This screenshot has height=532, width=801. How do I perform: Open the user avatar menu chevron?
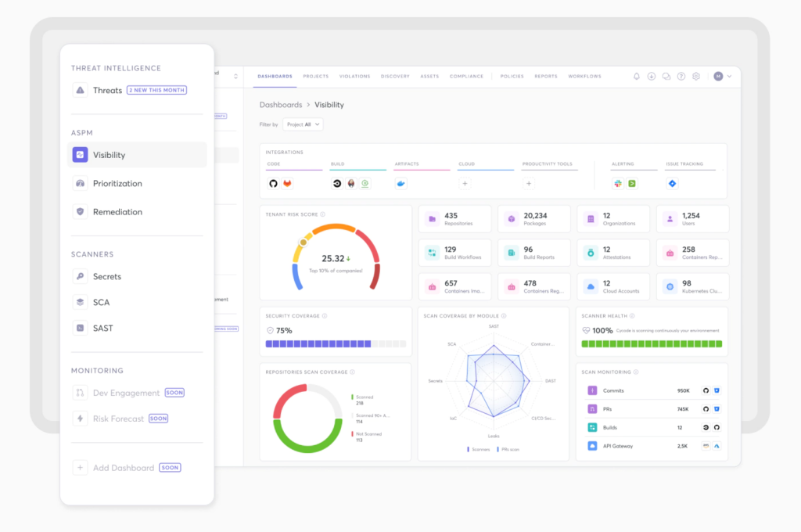730,76
